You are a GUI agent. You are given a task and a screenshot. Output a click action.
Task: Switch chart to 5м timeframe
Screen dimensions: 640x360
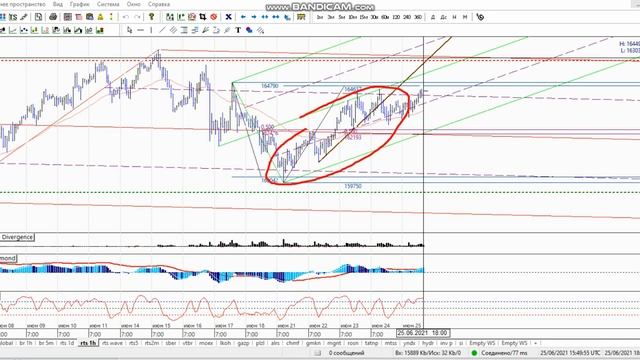point(342,17)
